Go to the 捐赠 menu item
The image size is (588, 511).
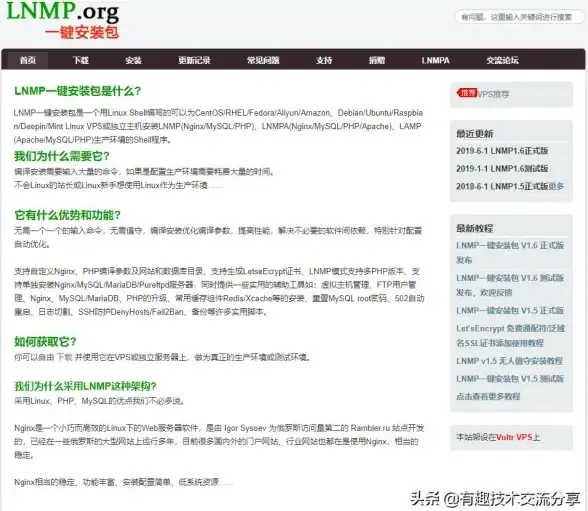coord(377,60)
